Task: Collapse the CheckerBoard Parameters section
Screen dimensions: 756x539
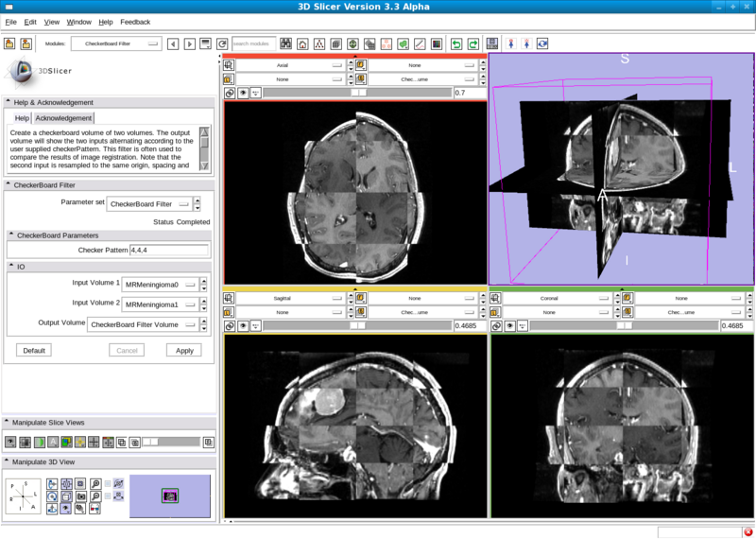Action: tap(11, 235)
